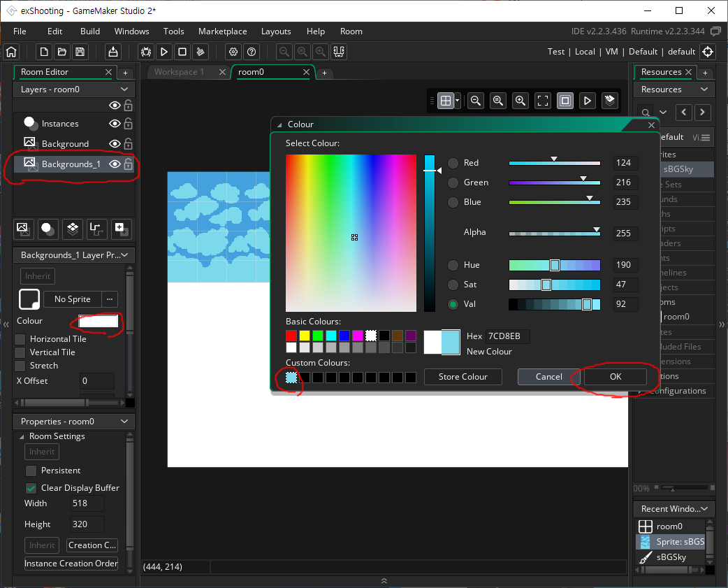Add a new path layer
This screenshot has height=588, width=728.
(96, 229)
